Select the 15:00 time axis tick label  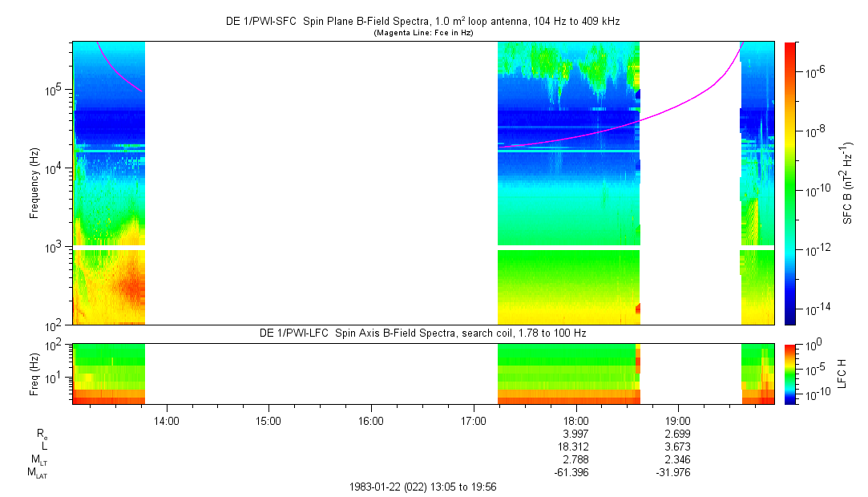click(268, 420)
